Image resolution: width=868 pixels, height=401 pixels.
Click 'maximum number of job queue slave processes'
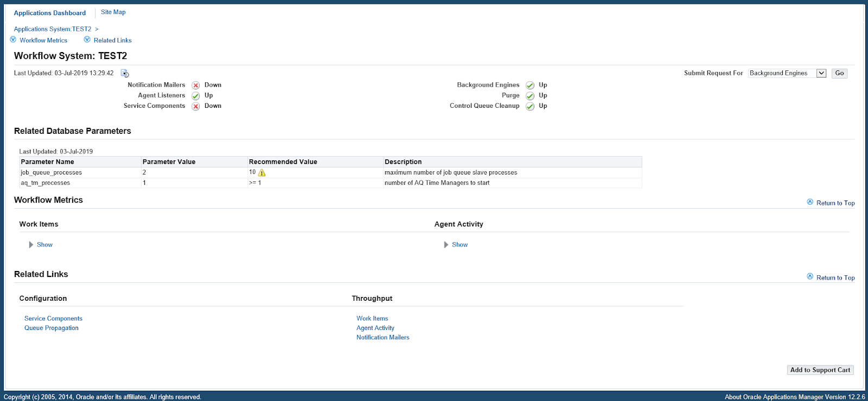(451, 173)
